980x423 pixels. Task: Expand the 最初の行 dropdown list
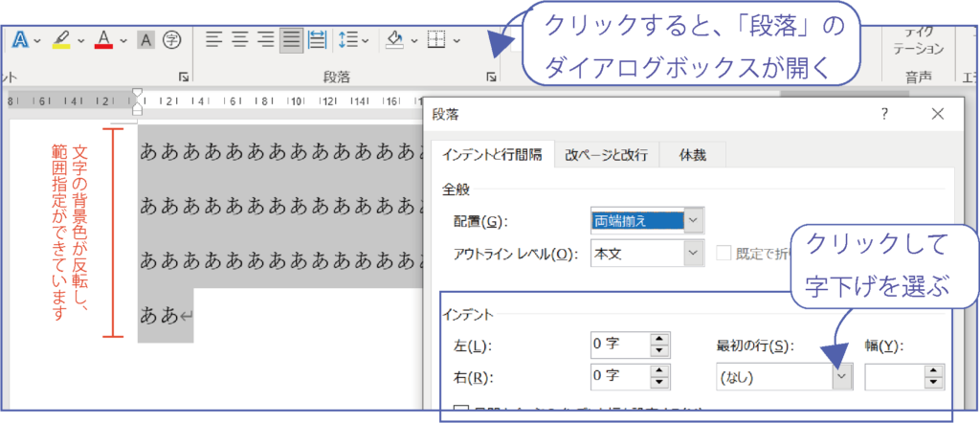[841, 377]
